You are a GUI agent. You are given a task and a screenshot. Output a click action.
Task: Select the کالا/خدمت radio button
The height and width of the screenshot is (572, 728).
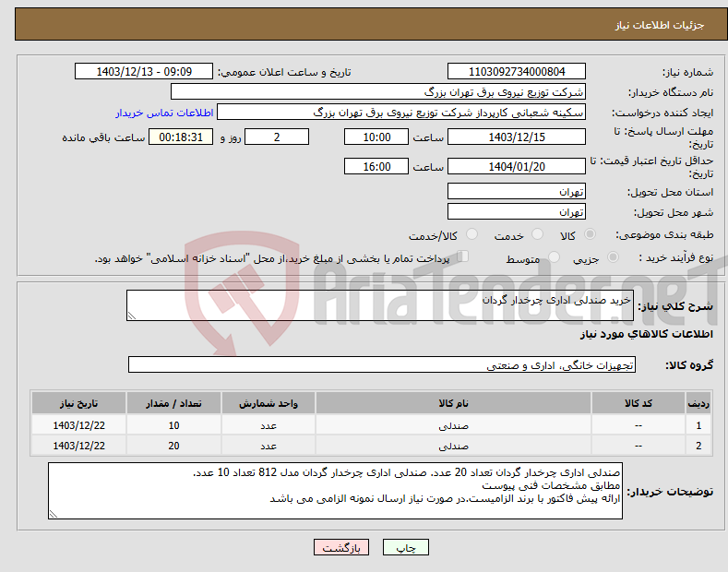click(471, 234)
